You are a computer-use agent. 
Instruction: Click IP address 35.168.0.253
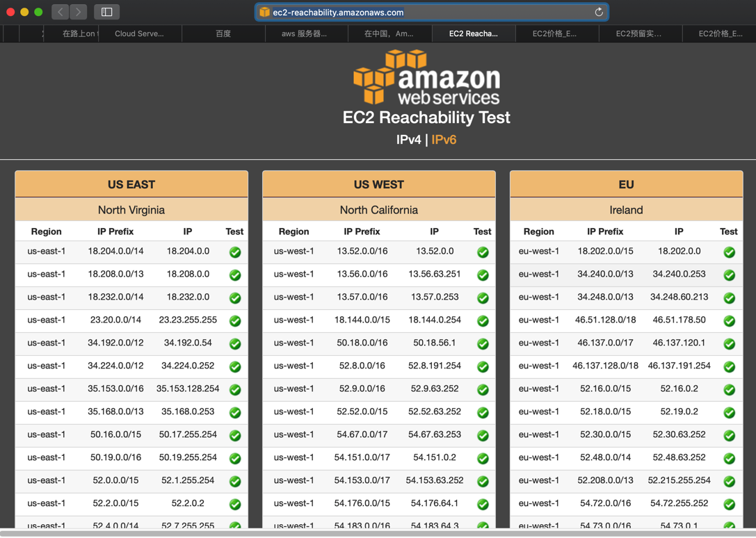188,411
